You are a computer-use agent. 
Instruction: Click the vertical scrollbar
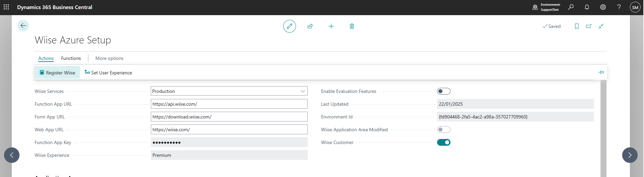(x=603, y=128)
